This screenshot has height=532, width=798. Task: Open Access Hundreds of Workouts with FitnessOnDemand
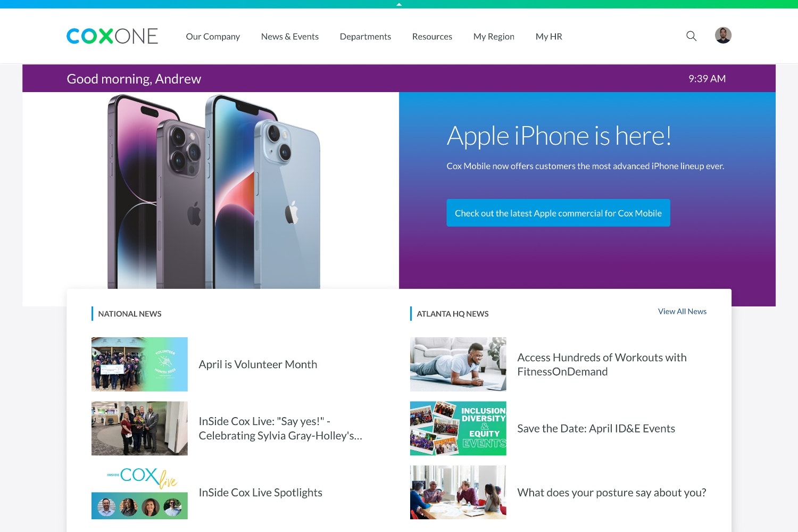tap(602, 364)
